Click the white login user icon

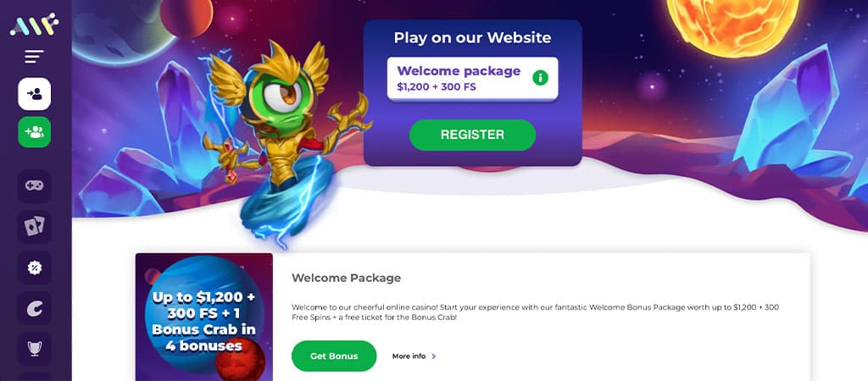34,94
